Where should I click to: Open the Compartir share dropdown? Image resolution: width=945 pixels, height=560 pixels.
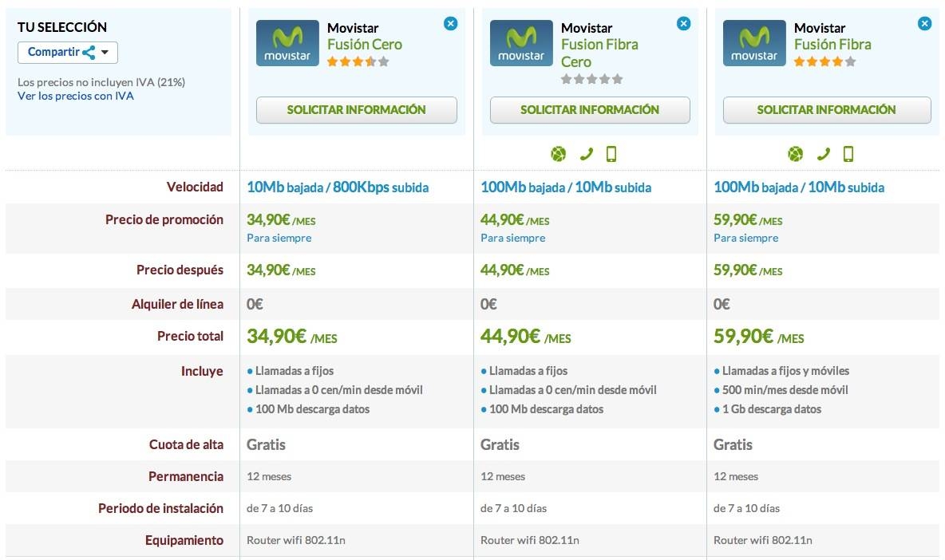point(68,53)
